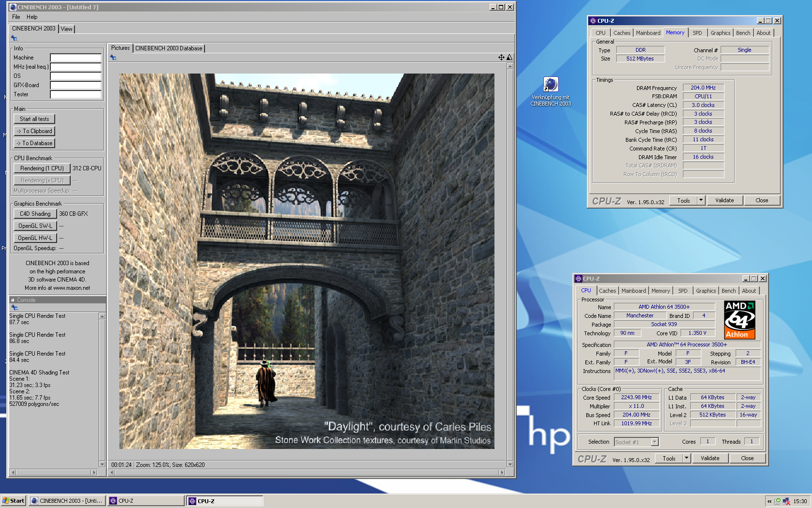Click the Machine input field
This screenshot has width=812, height=508.
pos(75,58)
